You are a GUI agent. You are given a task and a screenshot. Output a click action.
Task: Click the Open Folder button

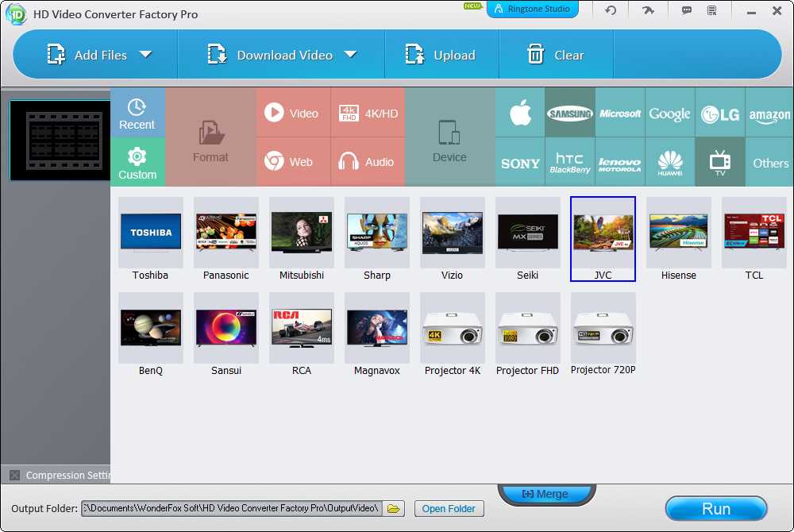click(449, 509)
